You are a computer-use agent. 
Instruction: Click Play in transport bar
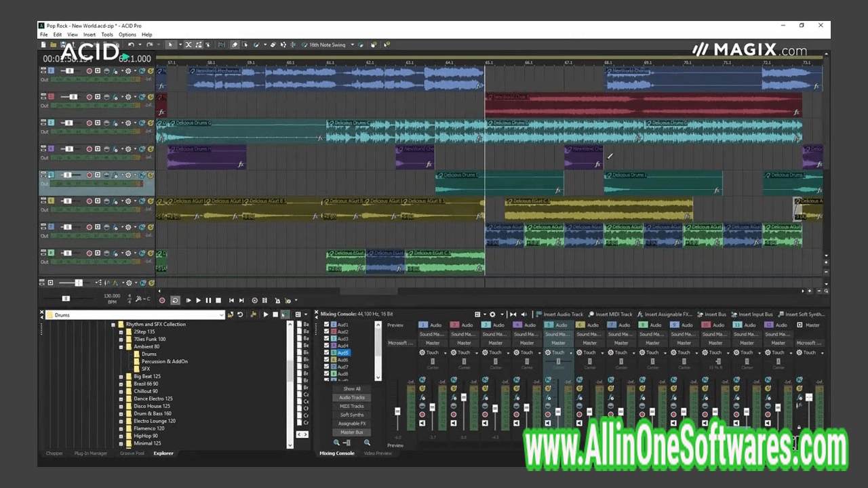(198, 300)
